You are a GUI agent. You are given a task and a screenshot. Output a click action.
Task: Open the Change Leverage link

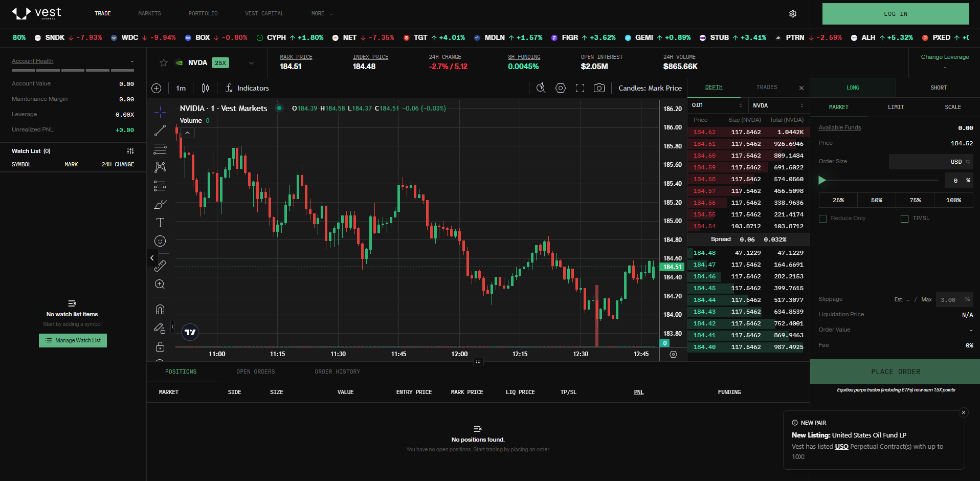click(945, 57)
